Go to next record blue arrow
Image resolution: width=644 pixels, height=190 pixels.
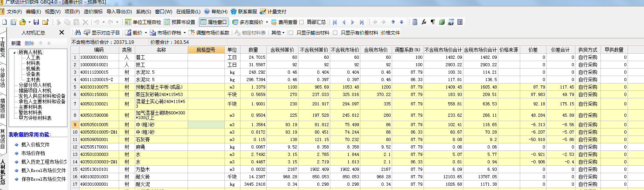(353, 22)
